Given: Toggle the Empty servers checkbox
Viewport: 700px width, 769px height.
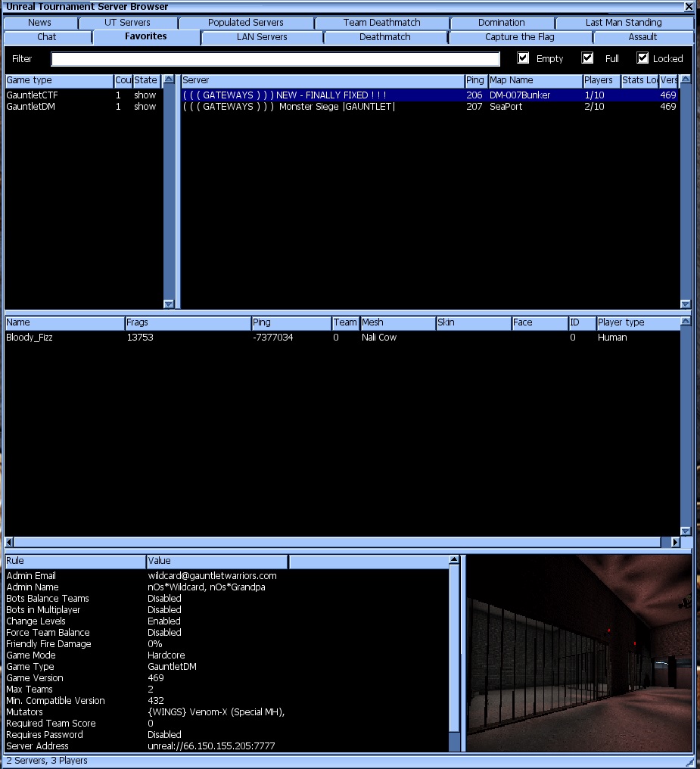Looking at the screenshot, I should pyautogui.click(x=523, y=58).
